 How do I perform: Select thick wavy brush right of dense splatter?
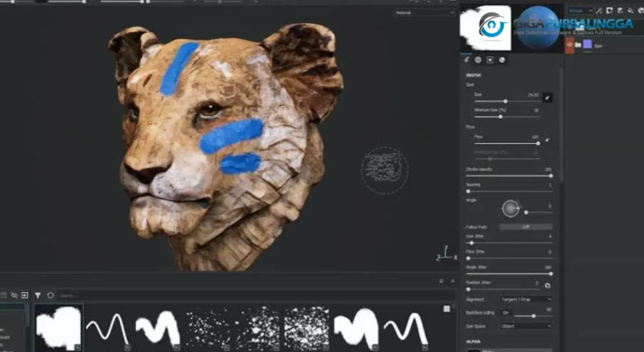[x=356, y=327]
